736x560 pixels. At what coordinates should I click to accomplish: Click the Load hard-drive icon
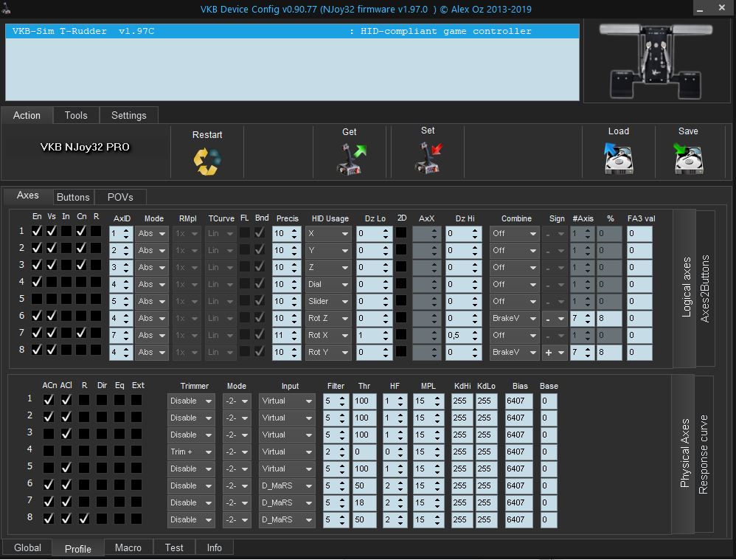[618, 159]
